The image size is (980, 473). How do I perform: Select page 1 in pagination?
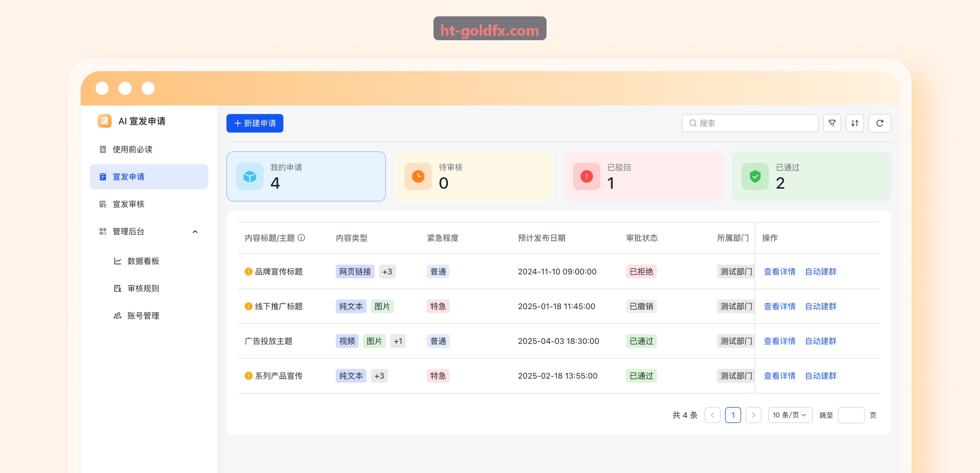pos(733,415)
